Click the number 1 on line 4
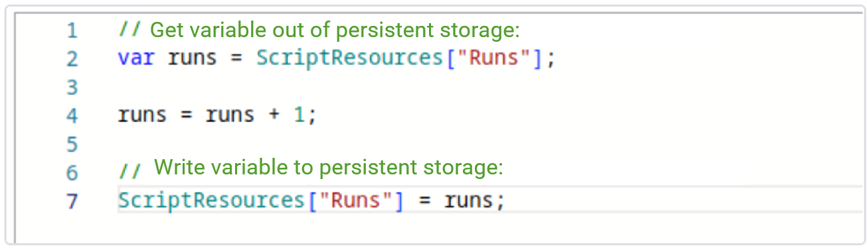The height and width of the screenshot is (248, 868). coord(299,115)
